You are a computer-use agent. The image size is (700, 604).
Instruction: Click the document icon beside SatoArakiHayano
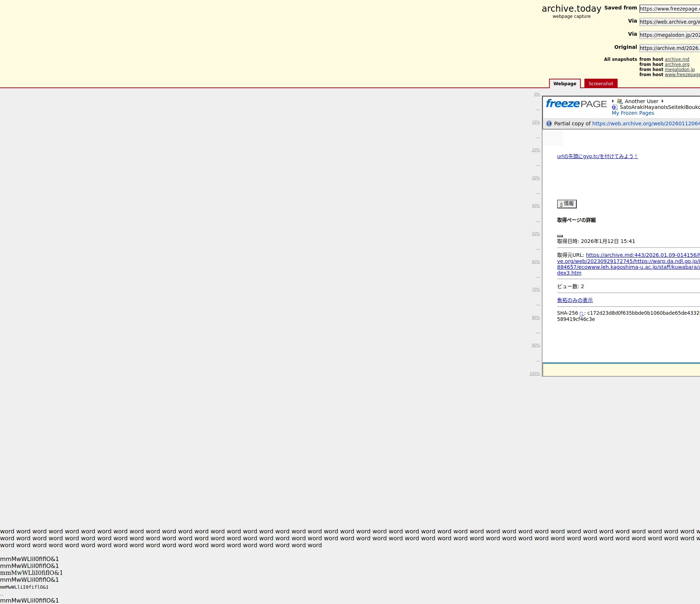coord(615,107)
